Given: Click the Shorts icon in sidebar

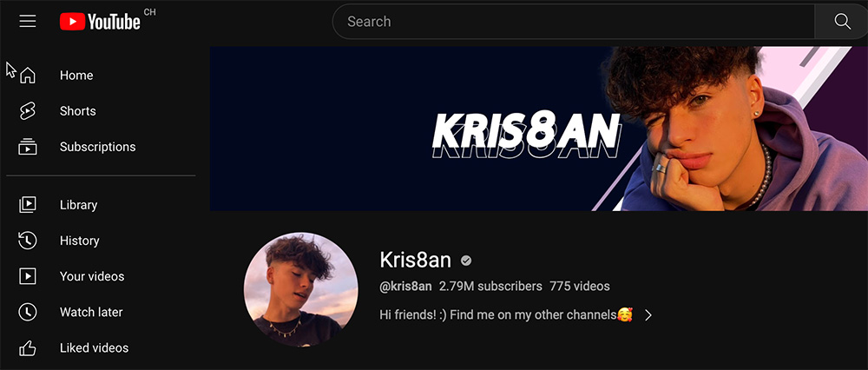Looking at the screenshot, I should pyautogui.click(x=28, y=111).
